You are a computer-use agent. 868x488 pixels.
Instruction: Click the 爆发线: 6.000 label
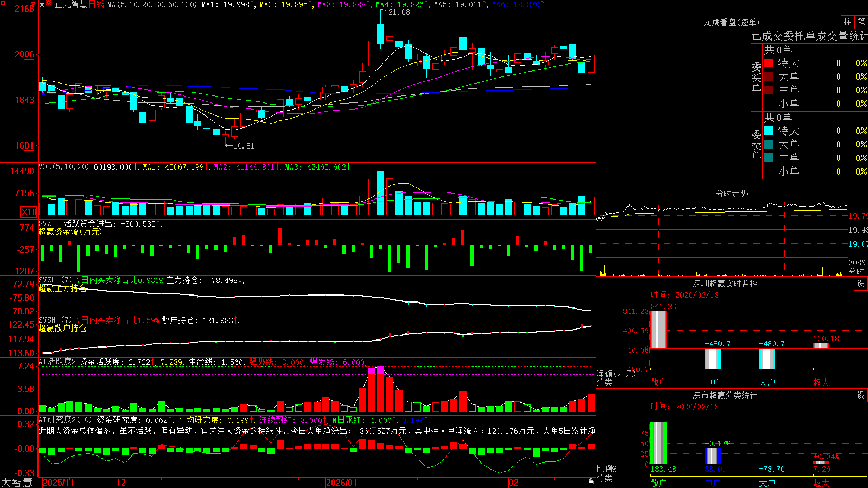coord(338,362)
